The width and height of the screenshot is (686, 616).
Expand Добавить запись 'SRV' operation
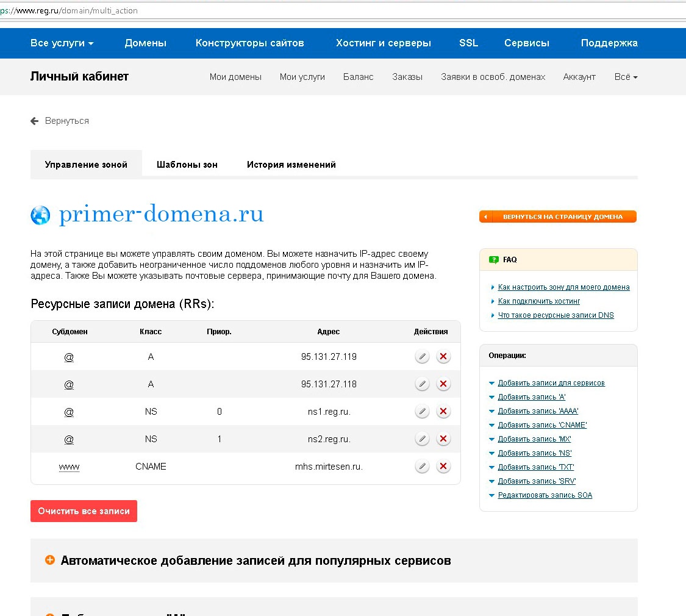tap(537, 481)
